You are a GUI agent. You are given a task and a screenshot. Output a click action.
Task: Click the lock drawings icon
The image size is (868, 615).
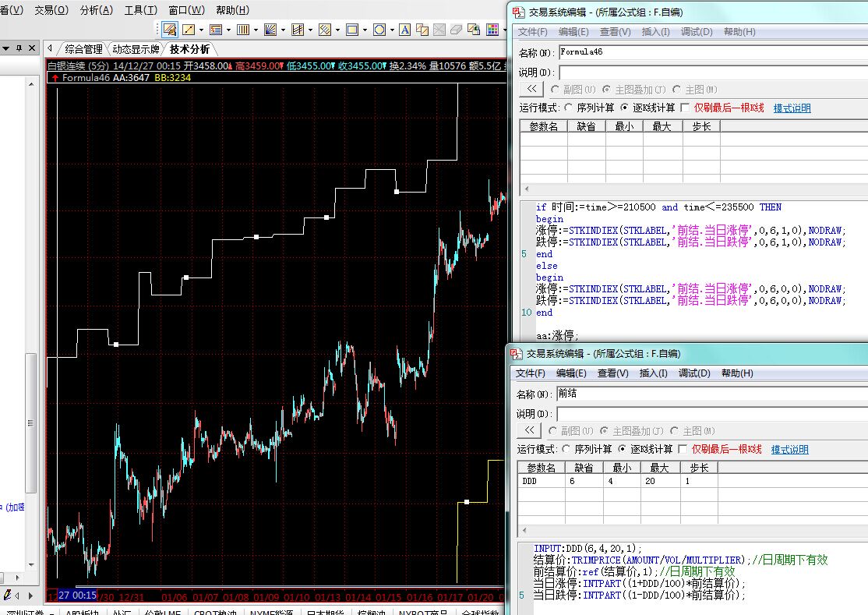(473, 30)
